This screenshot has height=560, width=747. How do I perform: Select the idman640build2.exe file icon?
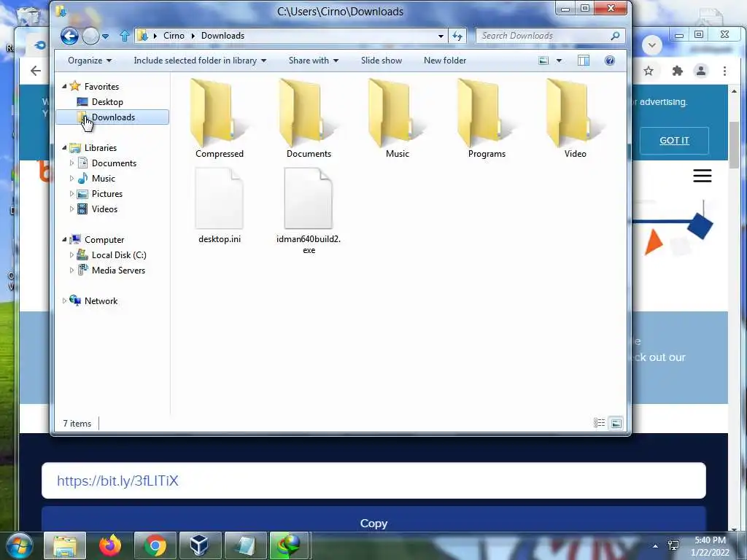pos(309,198)
